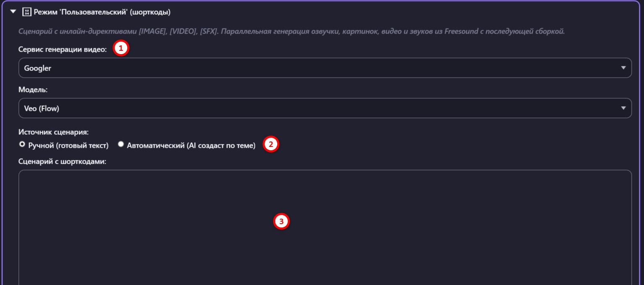Open the Googler video service combo box
Screen dimensions: 644x285
tap(325, 68)
